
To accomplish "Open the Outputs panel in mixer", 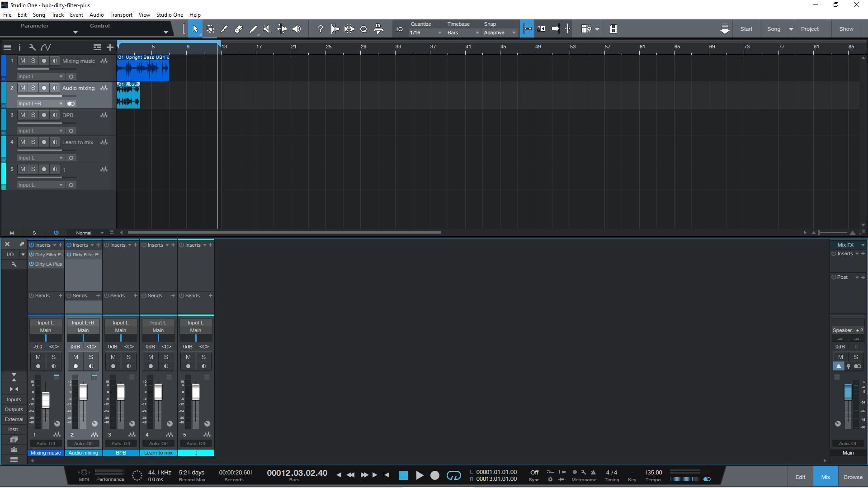I will [x=14, y=409].
